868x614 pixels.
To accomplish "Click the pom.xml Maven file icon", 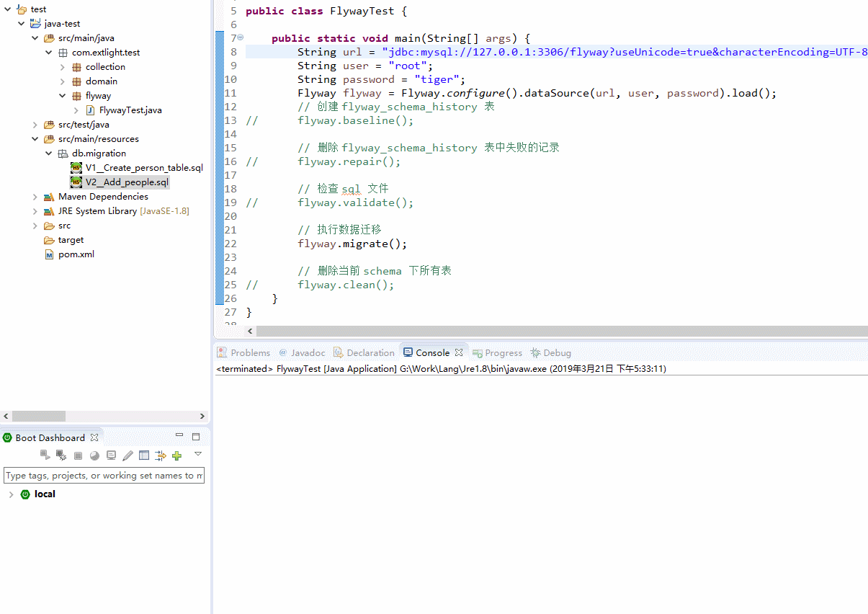I will tap(49, 254).
